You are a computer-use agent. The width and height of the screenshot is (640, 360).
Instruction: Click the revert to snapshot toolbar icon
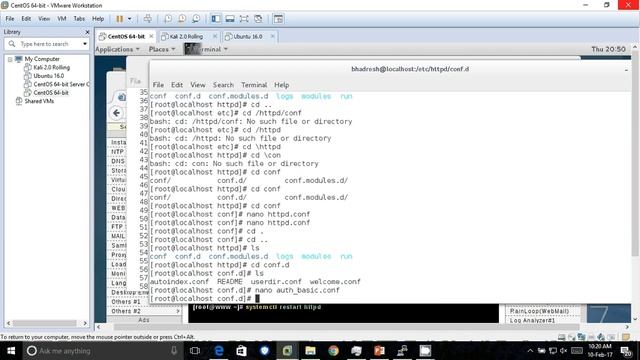point(182,19)
